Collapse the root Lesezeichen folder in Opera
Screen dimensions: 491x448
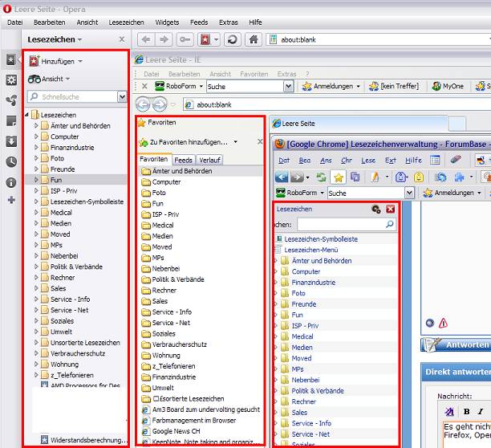27,115
